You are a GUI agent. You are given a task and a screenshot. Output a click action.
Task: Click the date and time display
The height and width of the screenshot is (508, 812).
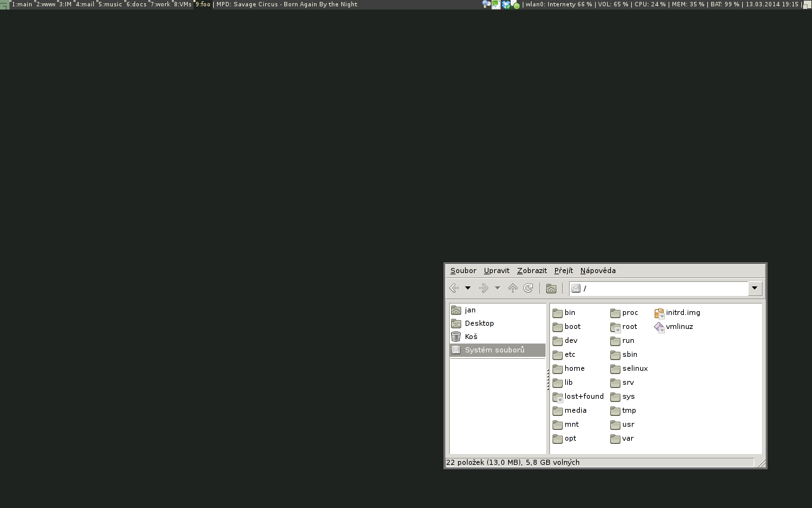(x=772, y=4)
